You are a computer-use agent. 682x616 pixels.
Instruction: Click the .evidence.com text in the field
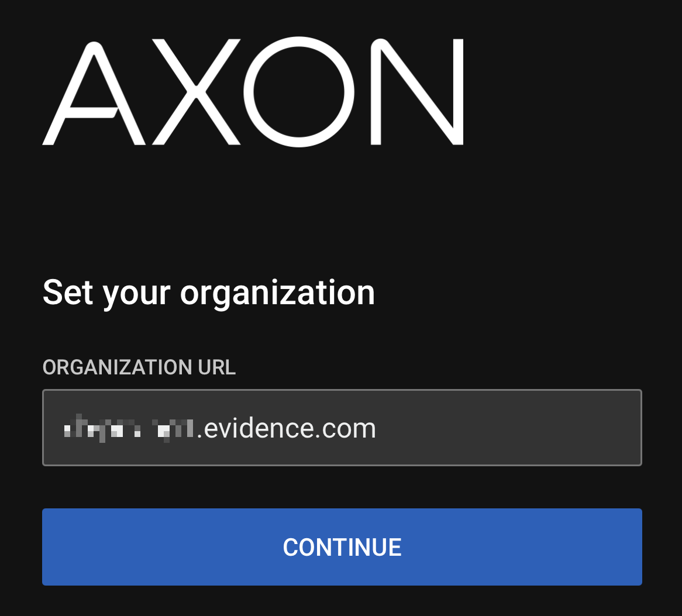(286, 429)
